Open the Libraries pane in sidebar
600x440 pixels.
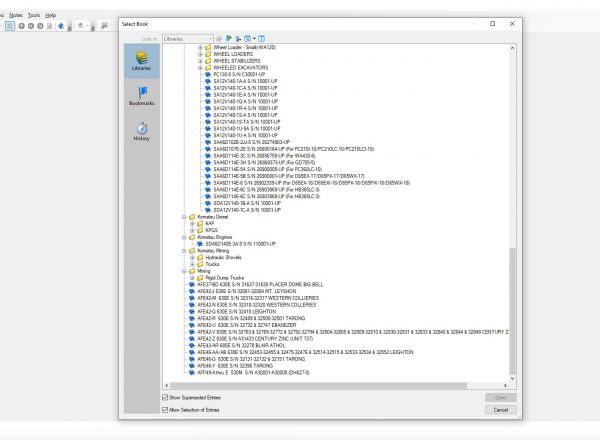(142, 61)
